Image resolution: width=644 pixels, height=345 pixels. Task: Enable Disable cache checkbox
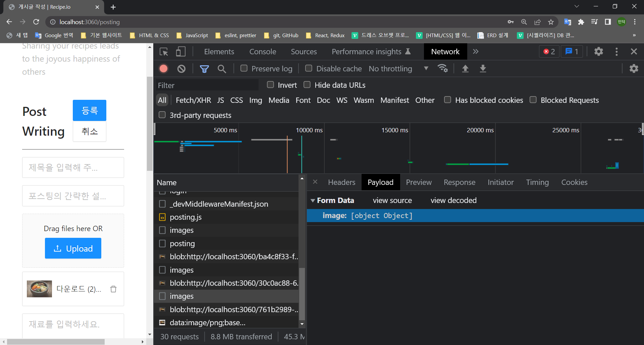click(309, 68)
